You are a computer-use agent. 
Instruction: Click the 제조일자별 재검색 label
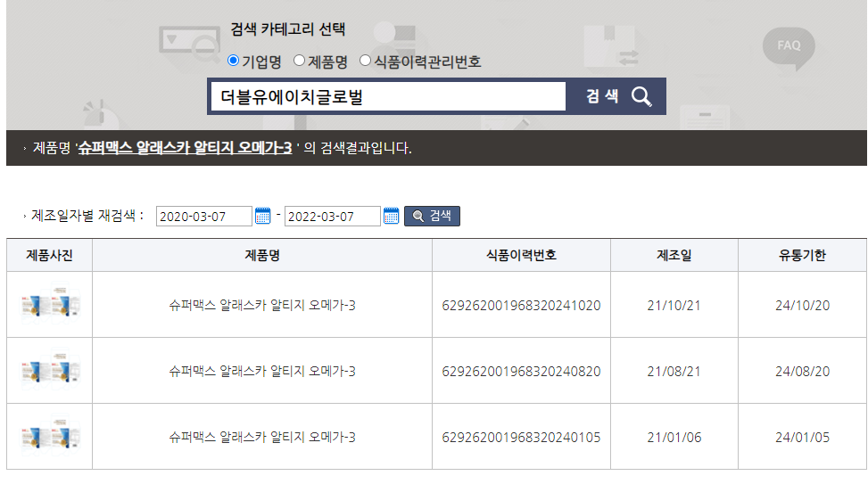coord(87,215)
